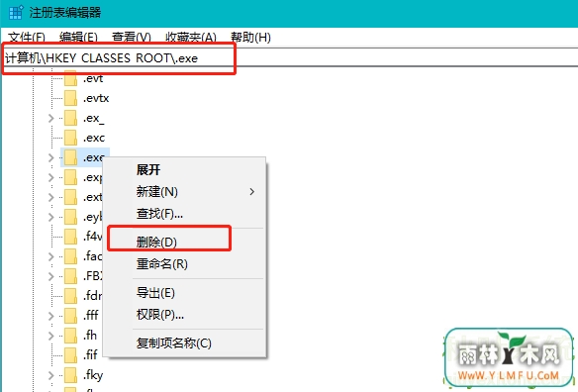Open 权限(P)... permissions entry
The image size is (578, 392).
(160, 315)
